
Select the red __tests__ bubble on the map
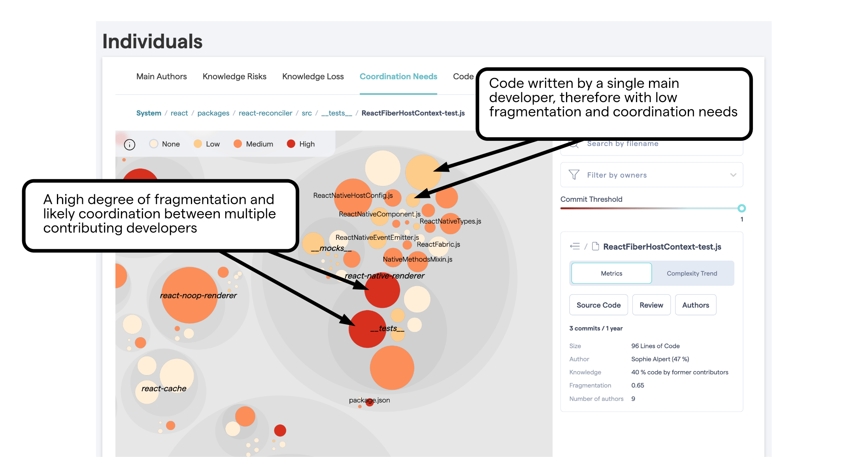[x=367, y=329]
